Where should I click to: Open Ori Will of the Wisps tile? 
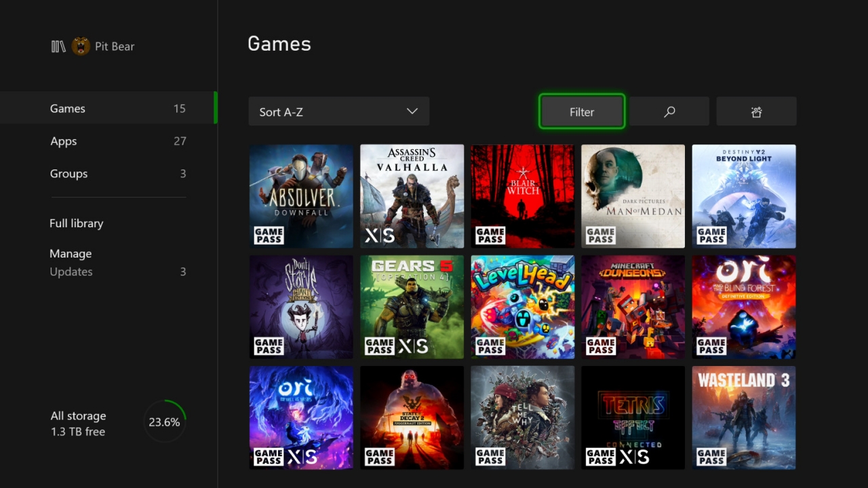click(301, 418)
